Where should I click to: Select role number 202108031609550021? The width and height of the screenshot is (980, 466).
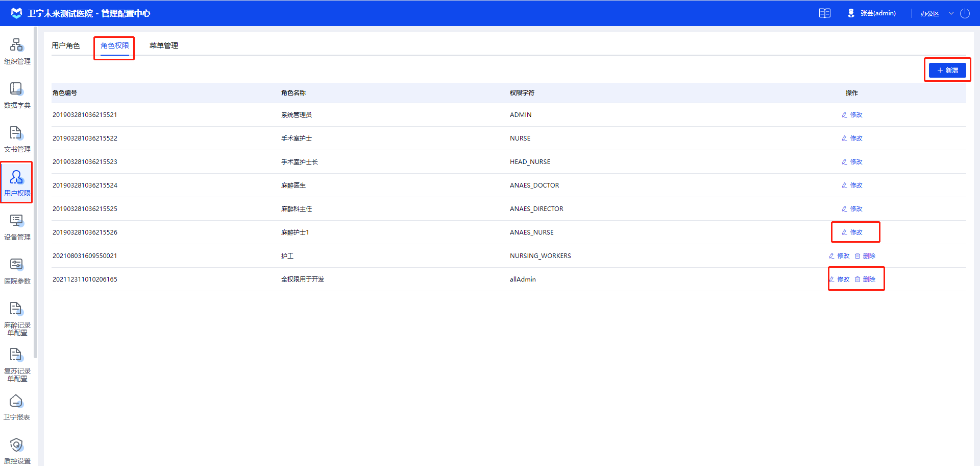tap(85, 256)
